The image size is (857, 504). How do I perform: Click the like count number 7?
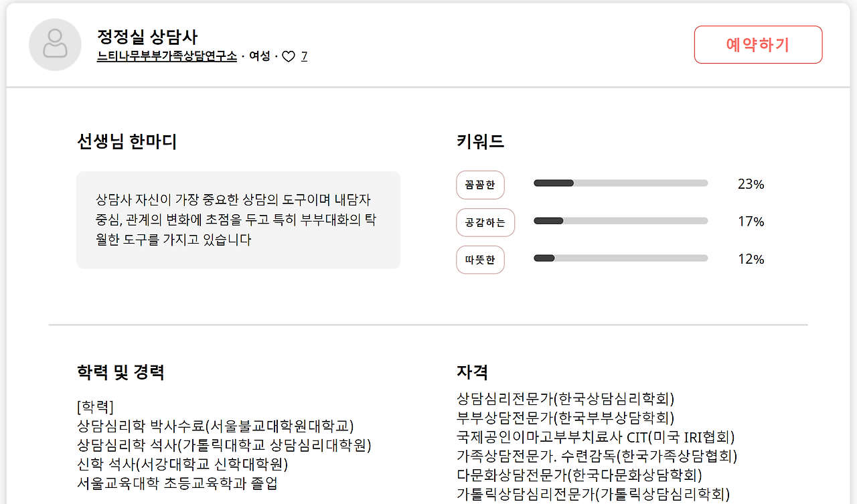304,57
